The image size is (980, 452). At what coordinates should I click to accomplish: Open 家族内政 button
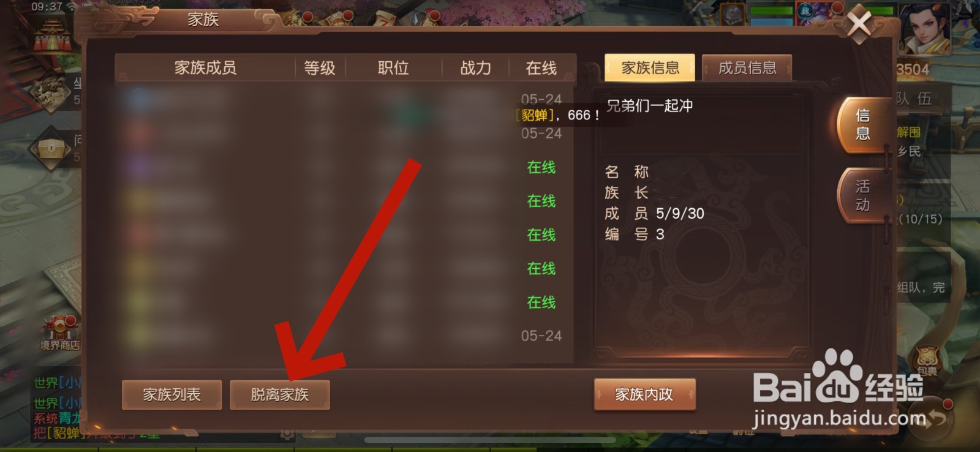click(x=644, y=394)
